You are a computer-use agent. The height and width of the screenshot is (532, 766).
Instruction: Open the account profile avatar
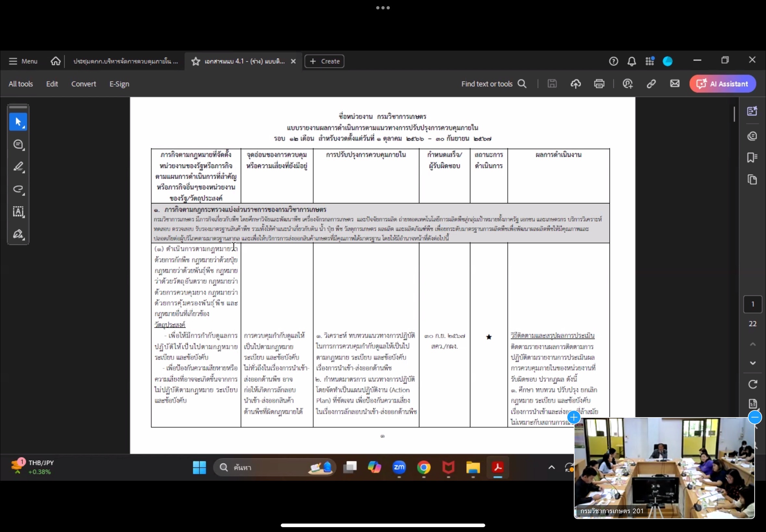coord(667,61)
